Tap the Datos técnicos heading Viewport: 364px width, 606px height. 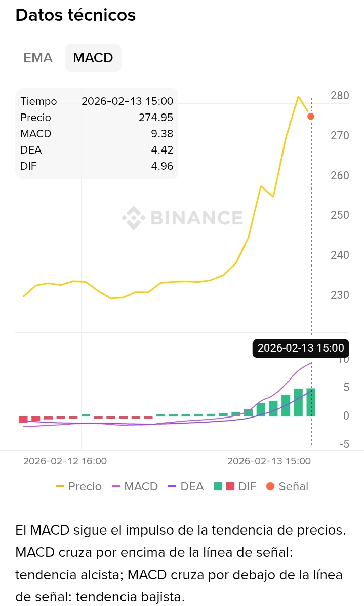(75, 15)
